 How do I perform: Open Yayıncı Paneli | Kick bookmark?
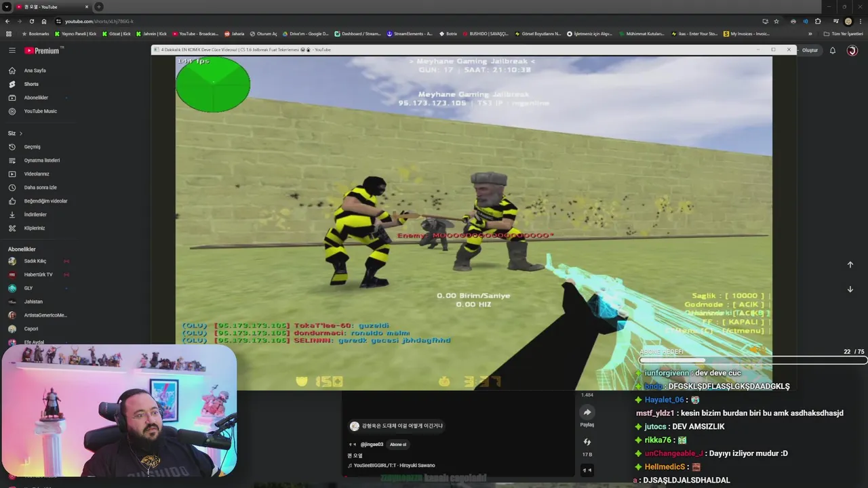pyautogui.click(x=76, y=33)
